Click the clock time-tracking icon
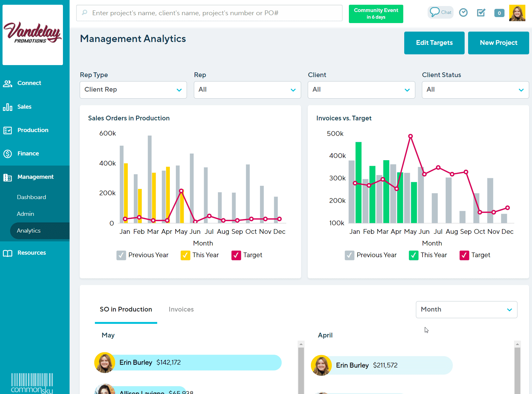Screen dimensions: 532x394 [463, 12]
